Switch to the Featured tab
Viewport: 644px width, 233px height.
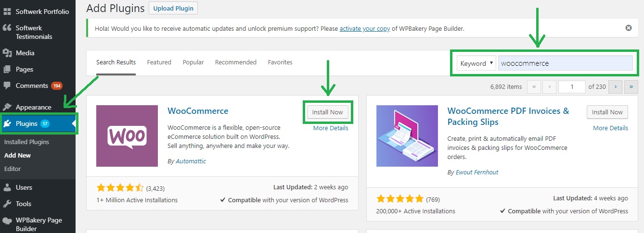click(x=159, y=62)
